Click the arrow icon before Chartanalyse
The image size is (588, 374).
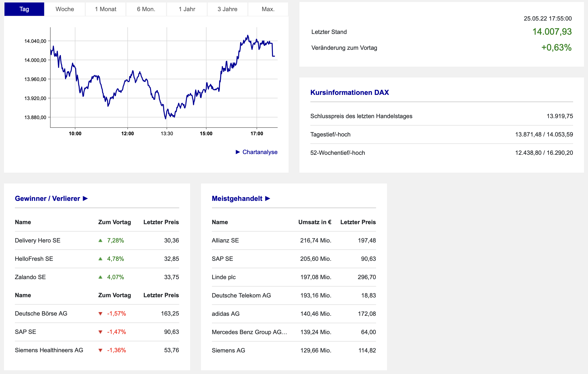[238, 152]
